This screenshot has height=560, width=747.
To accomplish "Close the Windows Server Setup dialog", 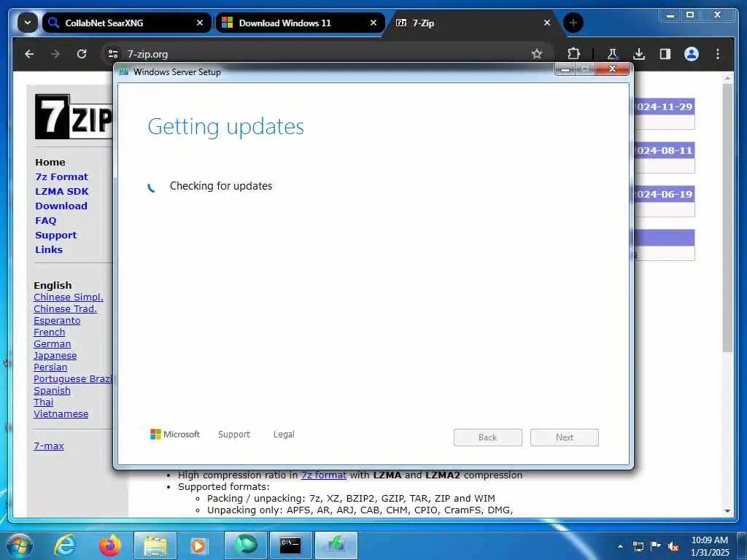I will coord(612,69).
